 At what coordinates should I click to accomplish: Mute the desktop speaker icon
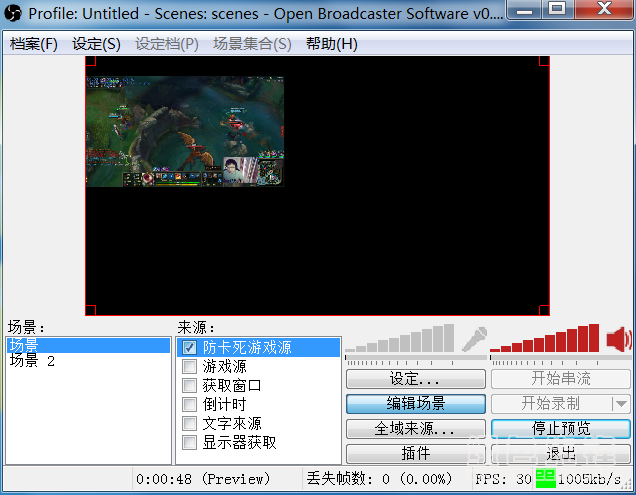click(x=619, y=339)
